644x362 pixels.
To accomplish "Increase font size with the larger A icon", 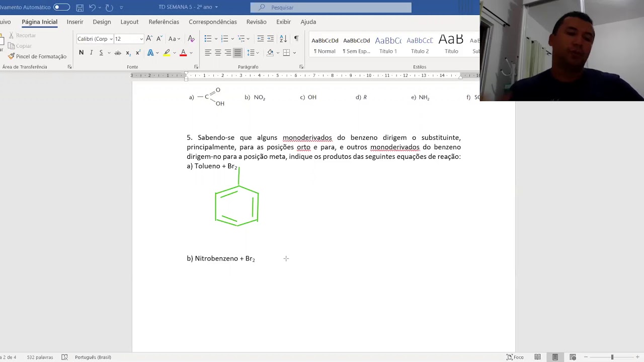I will (x=149, y=39).
